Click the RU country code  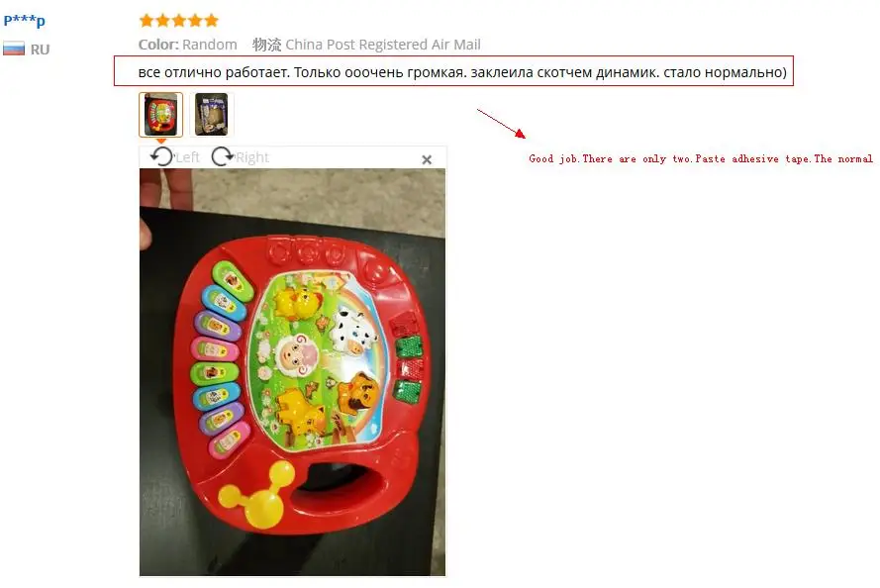[40, 49]
